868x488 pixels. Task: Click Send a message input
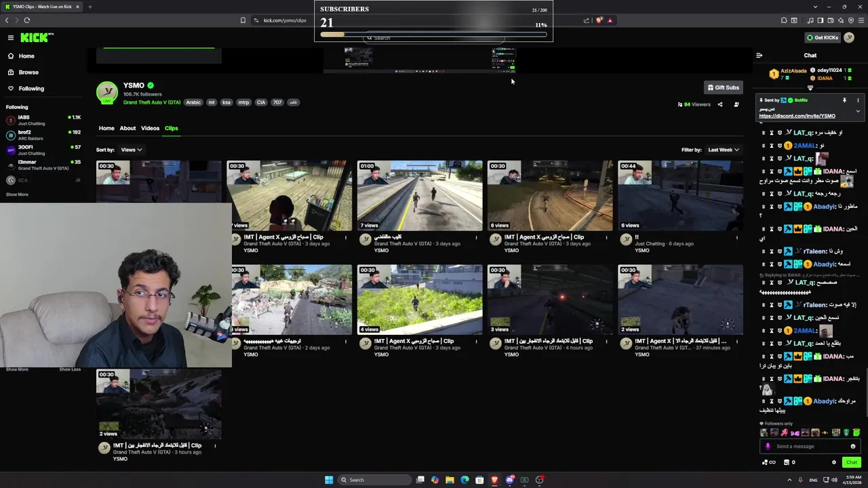click(810, 447)
